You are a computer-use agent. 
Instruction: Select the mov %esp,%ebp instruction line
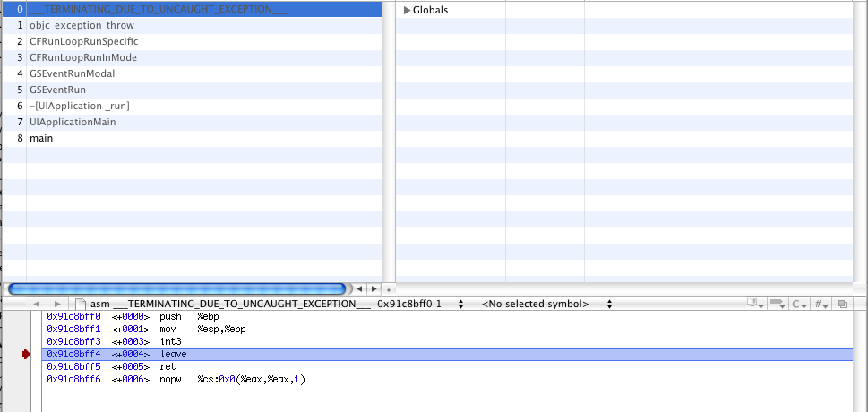[x=447, y=330]
